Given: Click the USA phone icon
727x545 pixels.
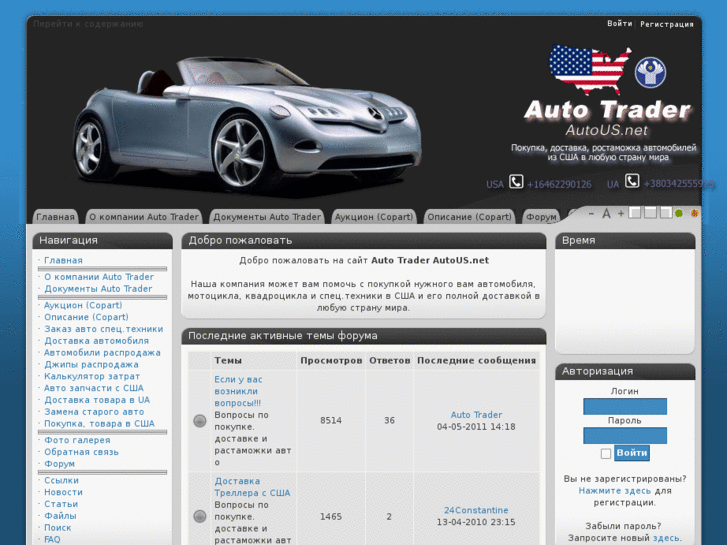Looking at the screenshot, I should point(516,181).
